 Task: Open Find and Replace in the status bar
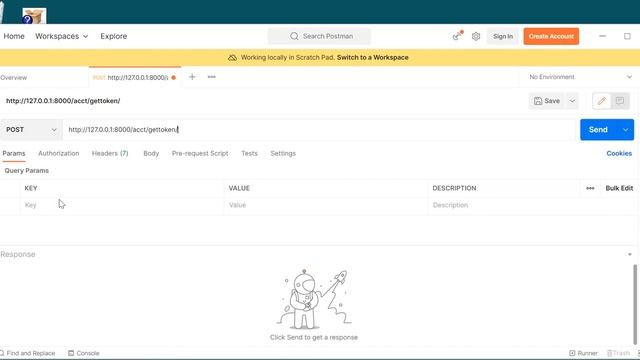click(27, 353)
